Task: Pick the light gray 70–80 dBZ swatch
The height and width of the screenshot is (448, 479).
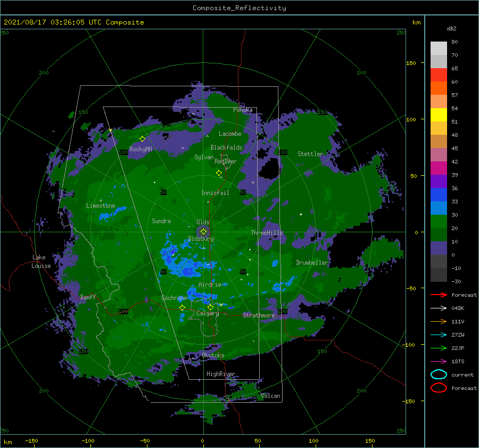Action: coord(439,48)
